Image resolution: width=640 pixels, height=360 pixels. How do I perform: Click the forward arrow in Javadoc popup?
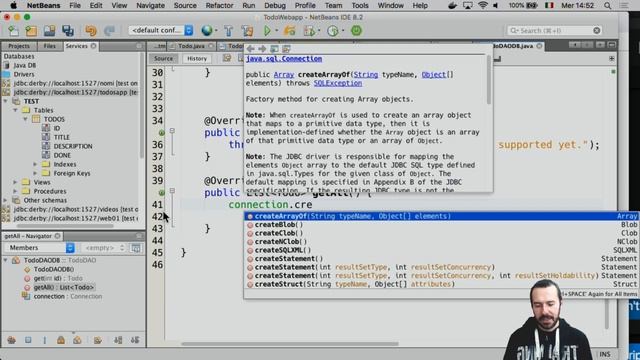click(x=262, y=49)
